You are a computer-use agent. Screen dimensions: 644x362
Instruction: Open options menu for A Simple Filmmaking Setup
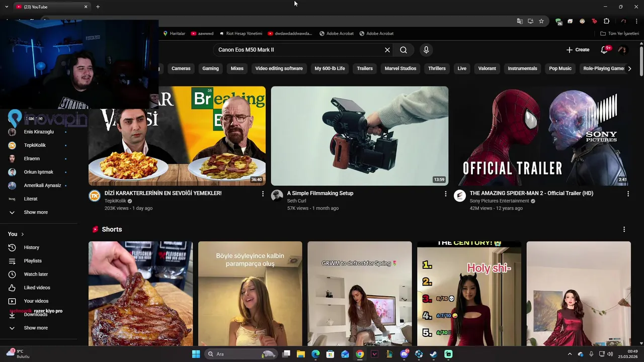coord(445,194)
